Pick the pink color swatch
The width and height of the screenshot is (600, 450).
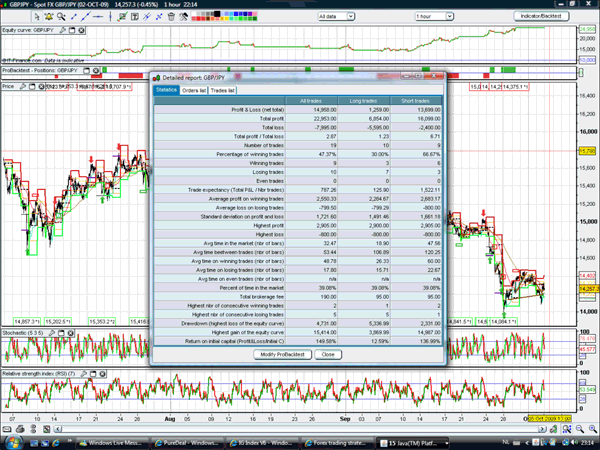pyautogui.click(x=255, y=14)
